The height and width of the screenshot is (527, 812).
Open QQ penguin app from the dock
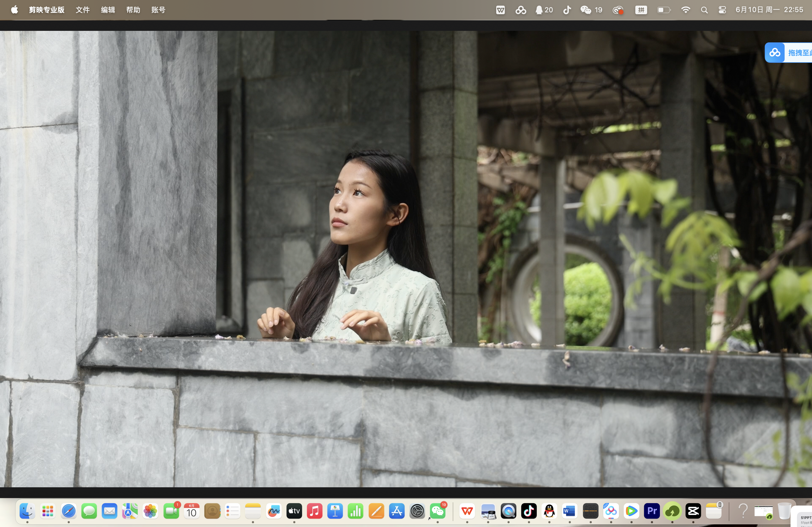click(x=549, y=511)
